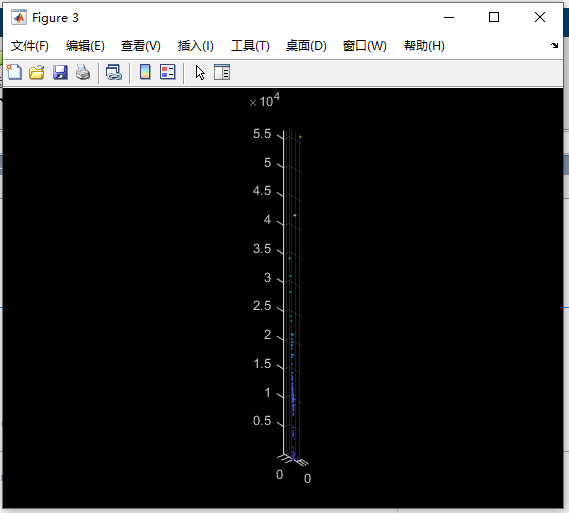Open the 桌面(D) menu
Image resolution: width=569 pixels, height=513 pixels.
[306, 46]
